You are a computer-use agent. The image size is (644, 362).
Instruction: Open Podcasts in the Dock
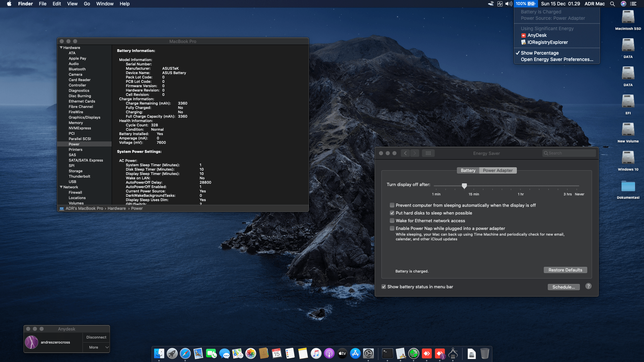(x=329, y=353)
